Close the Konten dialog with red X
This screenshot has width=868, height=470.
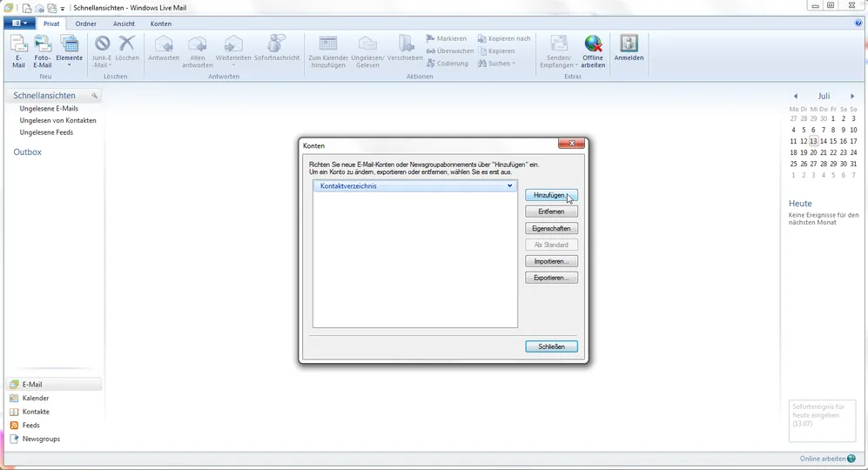(x=571, y=144)
